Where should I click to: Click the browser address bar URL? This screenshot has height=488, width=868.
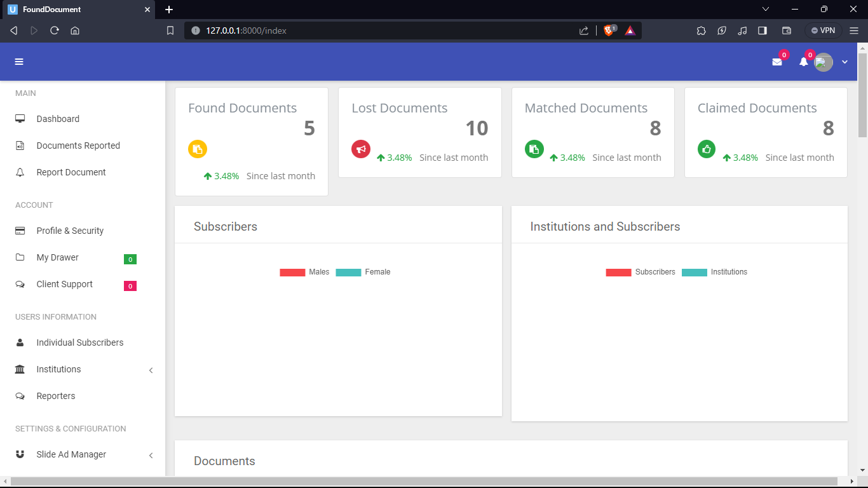click(381, 30)
